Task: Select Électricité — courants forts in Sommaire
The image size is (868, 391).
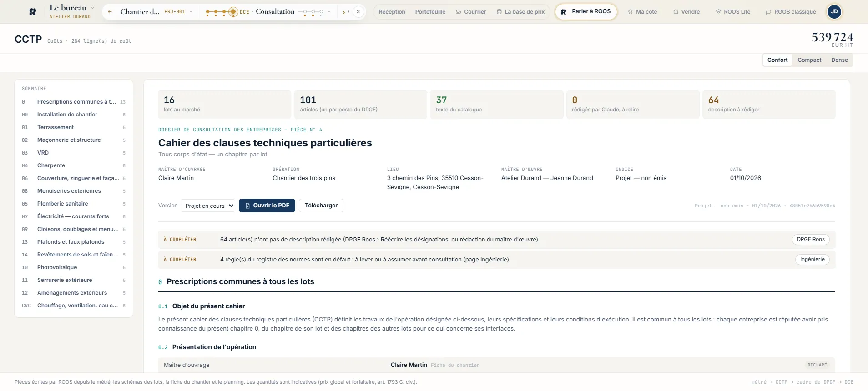Action: [74, 216]
